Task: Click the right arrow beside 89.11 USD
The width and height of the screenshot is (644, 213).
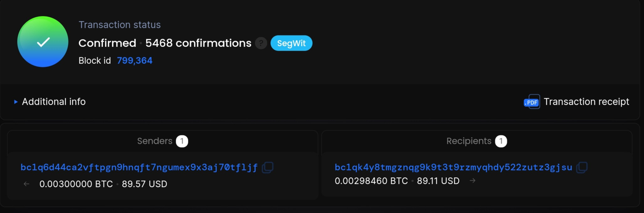Action: coord(473,181)
